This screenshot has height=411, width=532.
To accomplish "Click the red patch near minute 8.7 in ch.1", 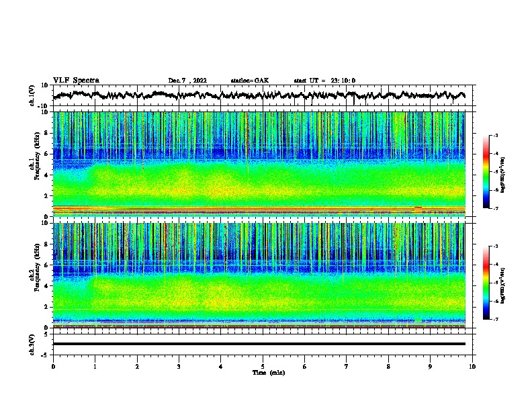I will point(418,210).
